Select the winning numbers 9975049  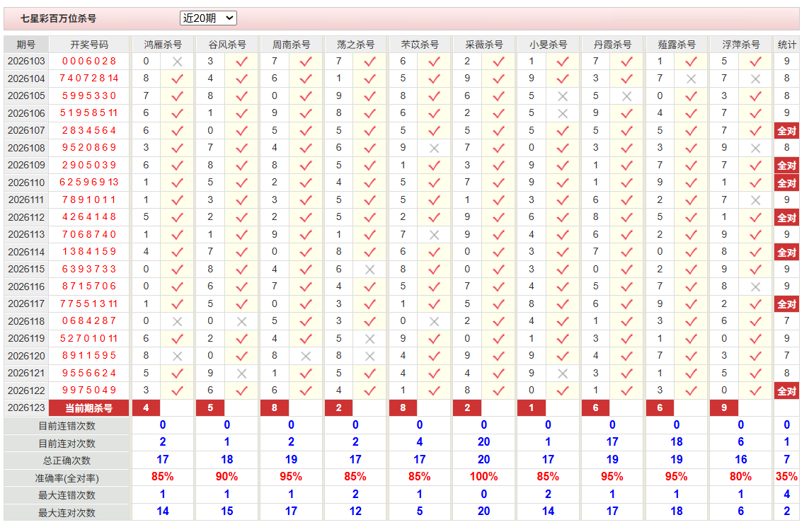pyautogui.click(x=89, y=391)
